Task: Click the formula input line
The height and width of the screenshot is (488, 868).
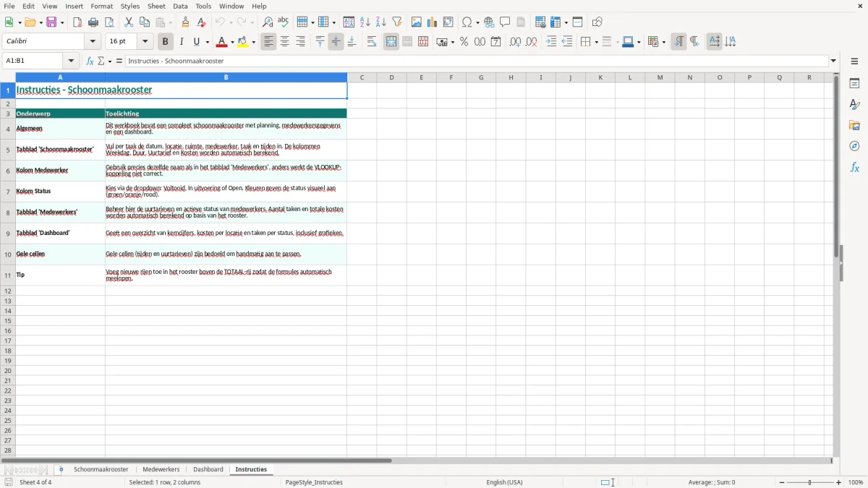Action: click(477, 61)
